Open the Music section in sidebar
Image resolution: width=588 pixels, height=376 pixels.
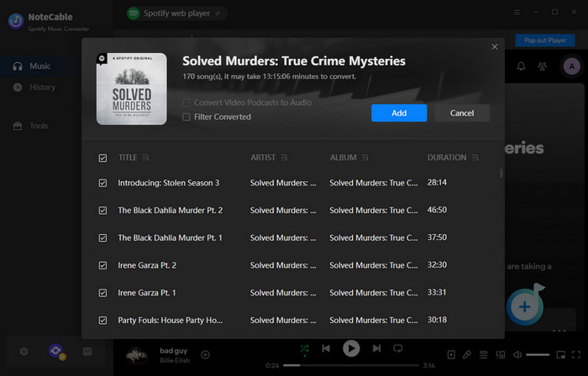tap(41, 66)
